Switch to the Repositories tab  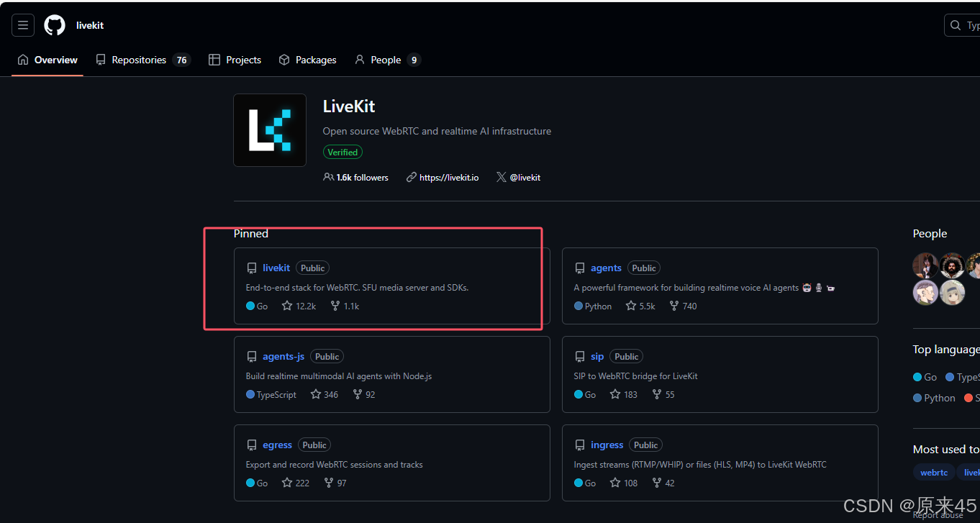coord(142,60)
